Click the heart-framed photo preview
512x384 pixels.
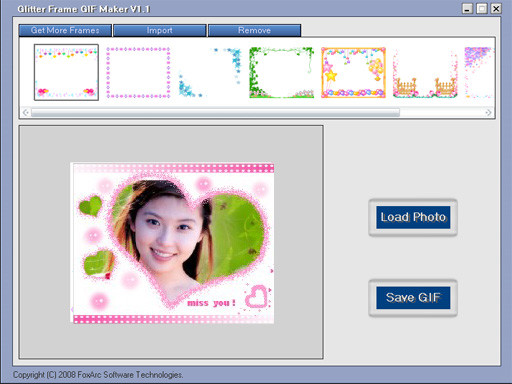173,243
